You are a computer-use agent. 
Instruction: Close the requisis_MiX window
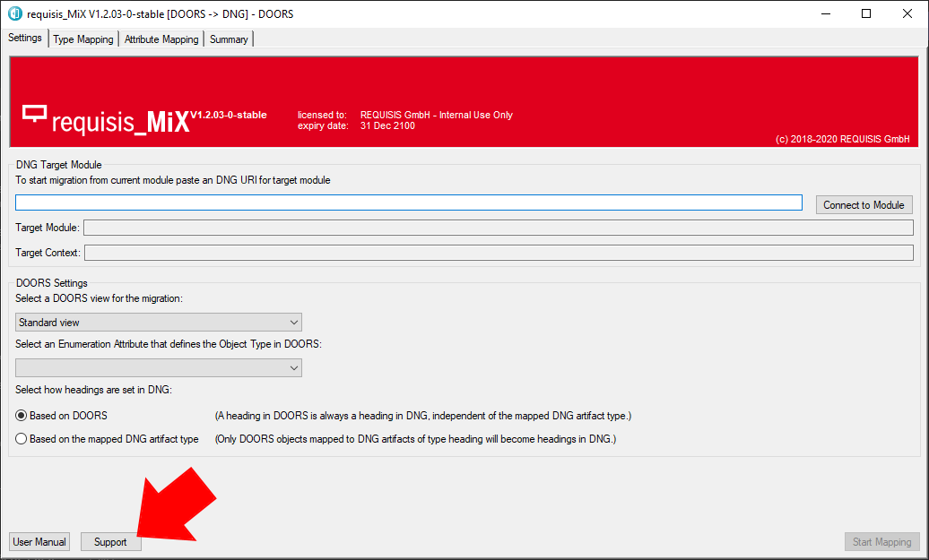(907, 13)
